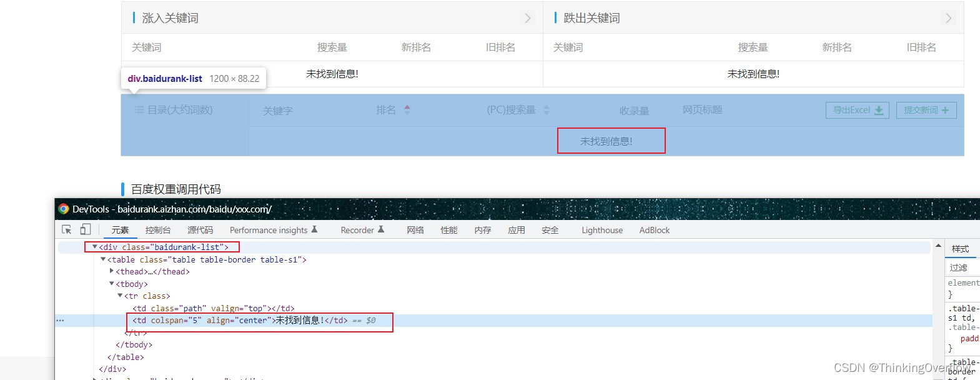Click 旧排名 header in 跌出关键词 table
980x380 pixels.
922,47
